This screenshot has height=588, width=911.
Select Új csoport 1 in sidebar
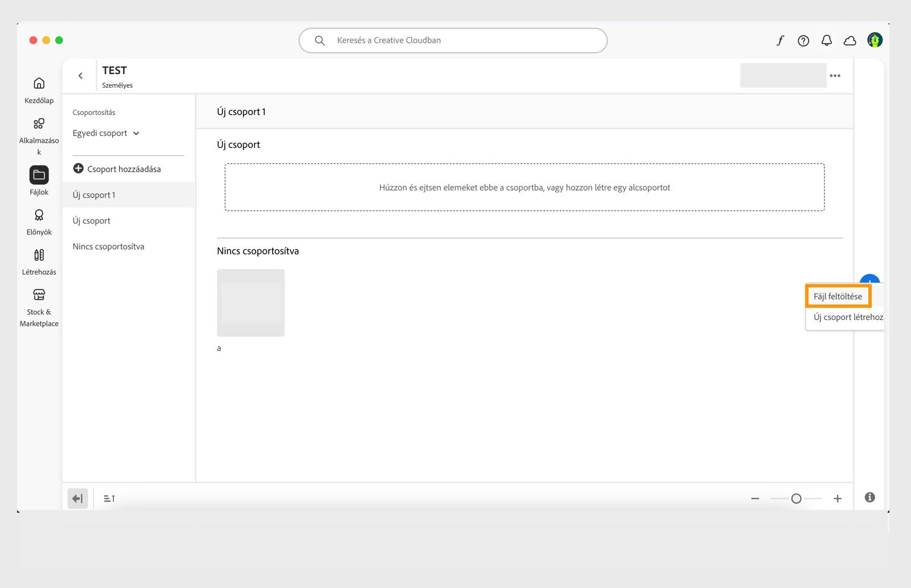[129, 195]
